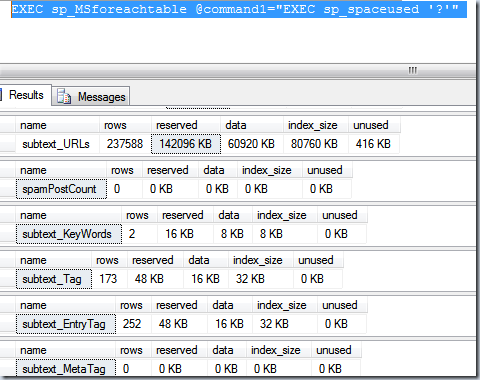Select the subtext_Tag name cell
The height and width of the screenshot is (380, 480).
[54, 279]
